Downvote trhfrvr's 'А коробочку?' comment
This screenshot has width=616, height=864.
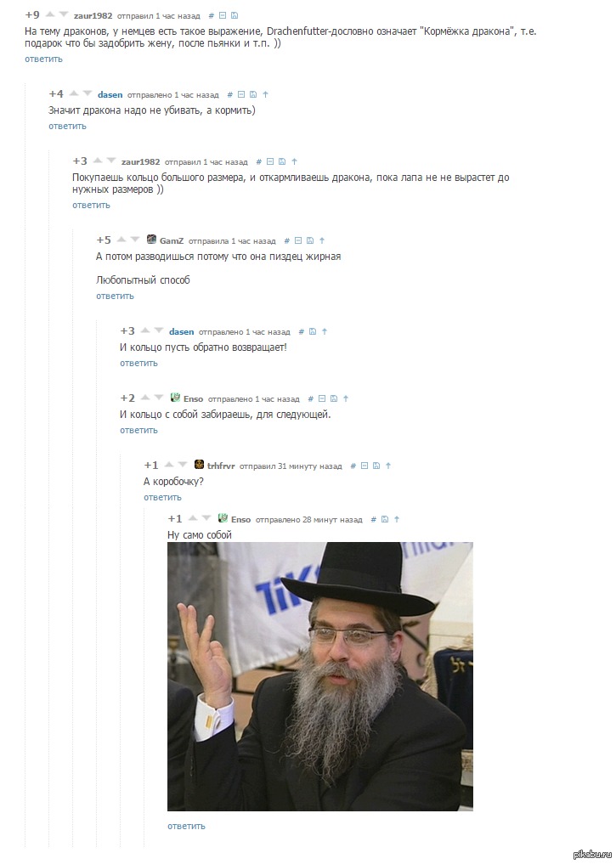(x=183, y=464)
